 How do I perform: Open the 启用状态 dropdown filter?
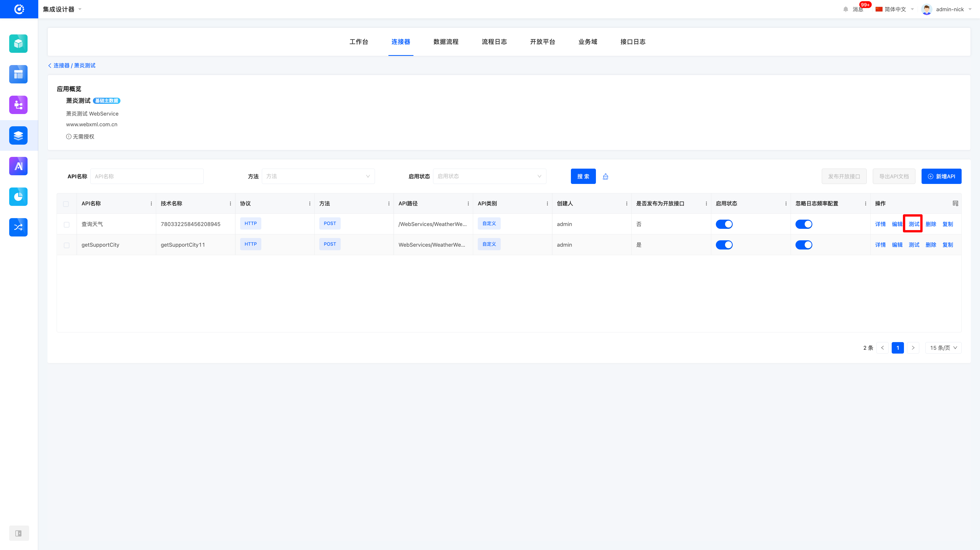pyautogui.click(x=489, y=177)
